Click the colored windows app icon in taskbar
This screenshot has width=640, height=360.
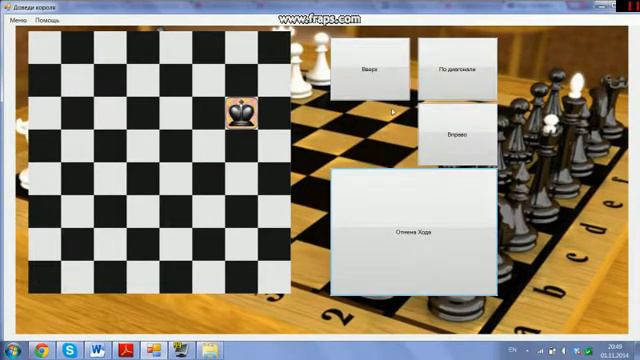coord(153,351)
